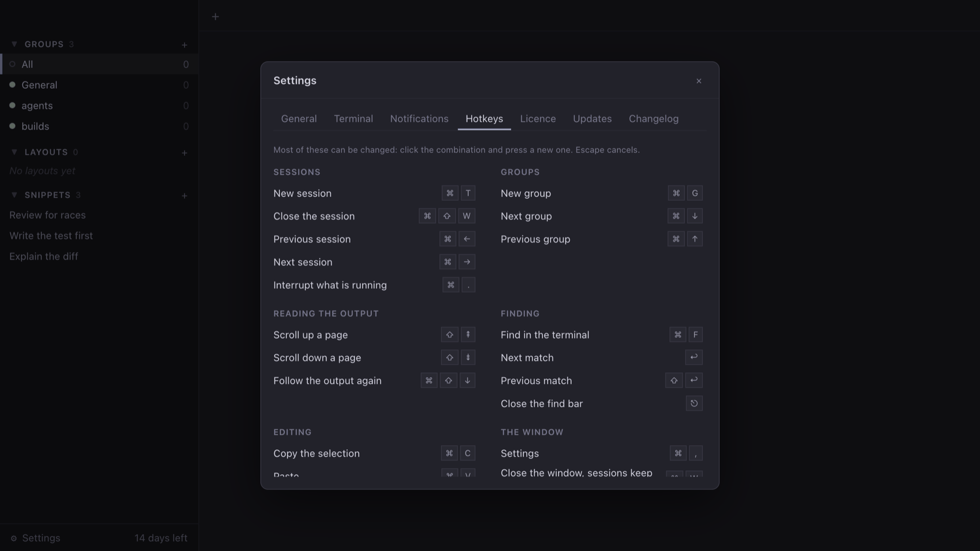Switch to the Terminal tab

point(353,119)
